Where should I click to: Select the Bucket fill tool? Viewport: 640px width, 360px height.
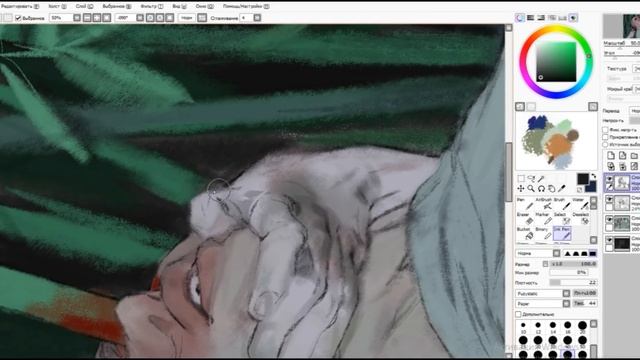(x=525, y=234)
